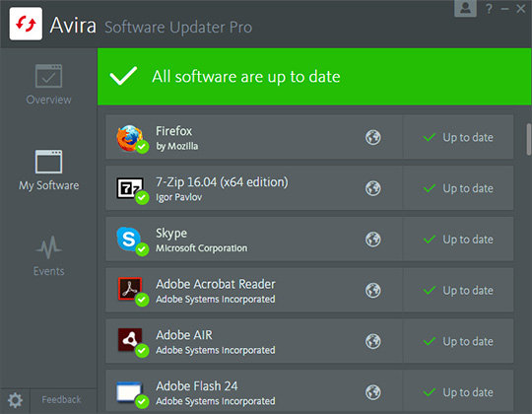Click the Avira red refresh logo
Viewport: 532px width, 414px height.
coord(26,24)
